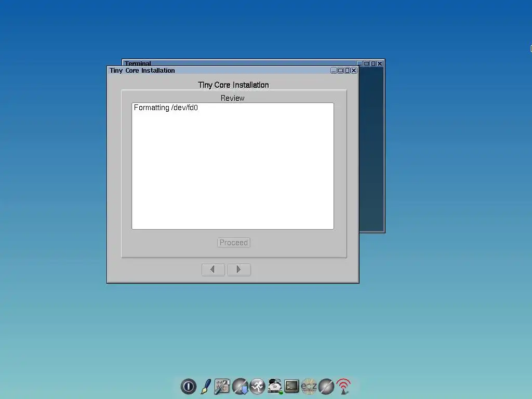Open the ezremaster disc icon in dock
The image size is (532, 399).
[309, 387]
